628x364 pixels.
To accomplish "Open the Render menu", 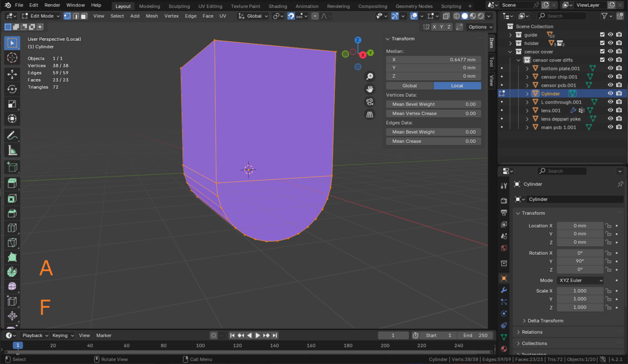I will click(52, 5).
